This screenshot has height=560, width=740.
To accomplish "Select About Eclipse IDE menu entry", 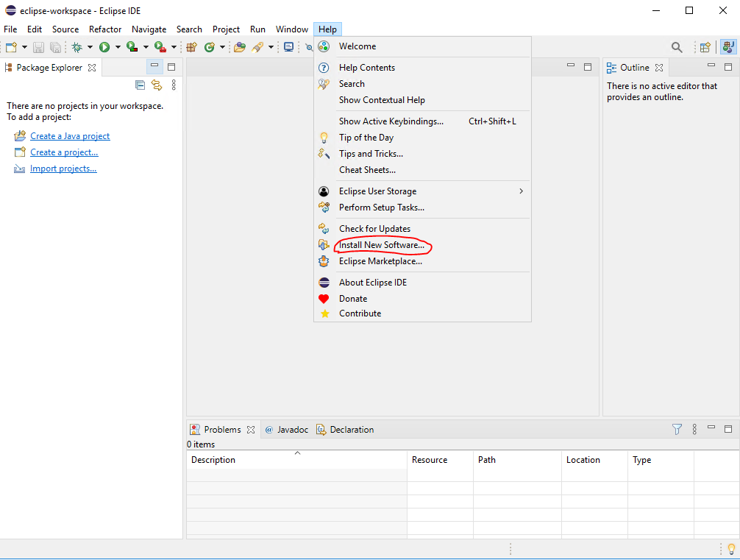I will [x=422, y=283].
